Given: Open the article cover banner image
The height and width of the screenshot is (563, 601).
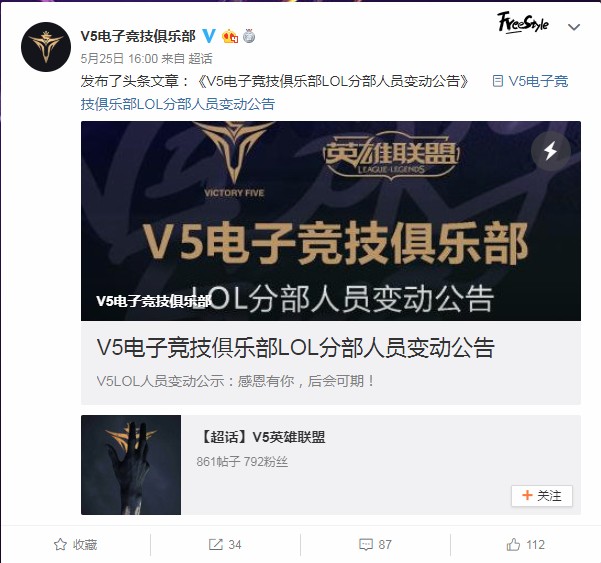Looking at the screenshot, I should [x=331, y=221].
